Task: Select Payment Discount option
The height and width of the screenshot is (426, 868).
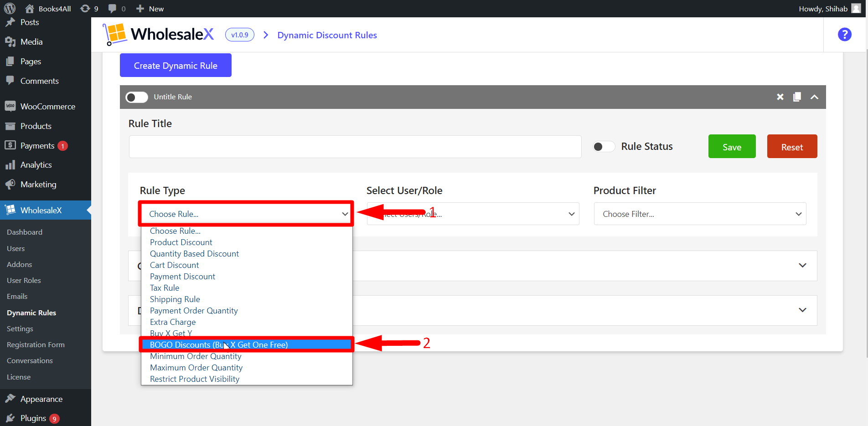Action: pyautogui.click(x=247, y=277)
